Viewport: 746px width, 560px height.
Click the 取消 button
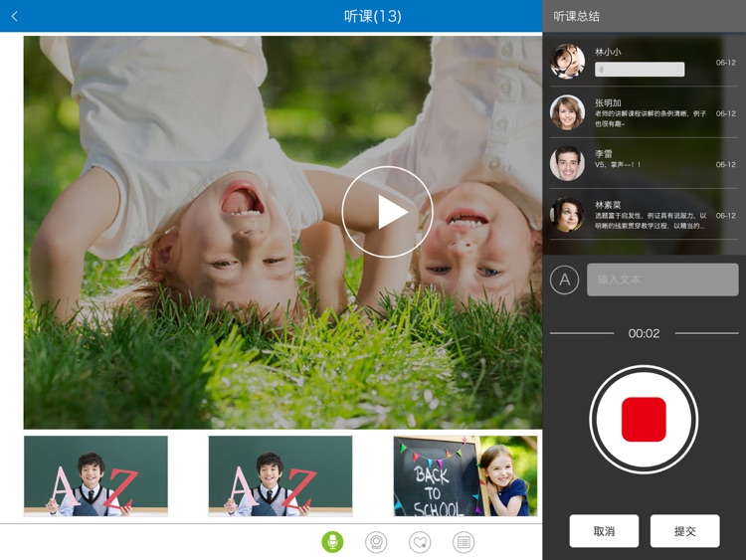pos(604,531)
